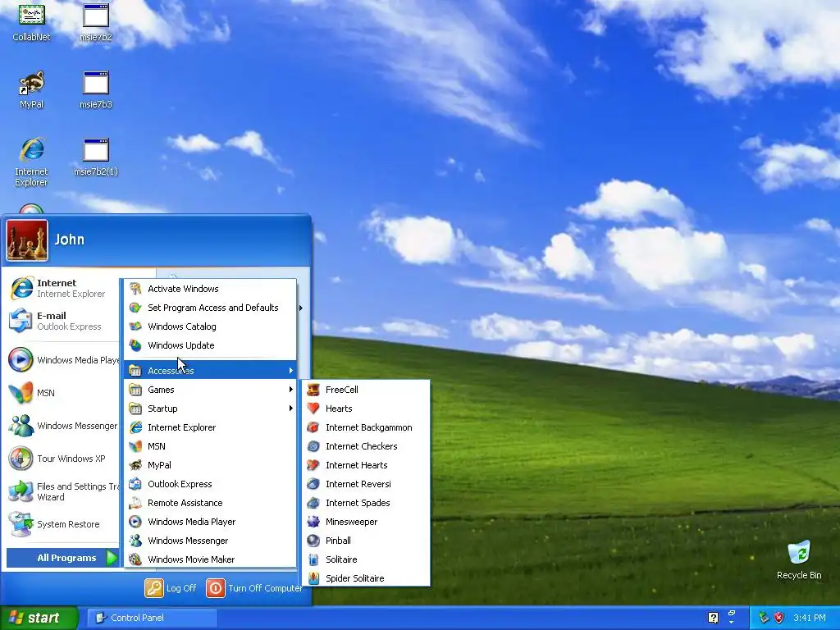
Task: Launch Hearts from the Games submenu
Action: click(366, 409)
